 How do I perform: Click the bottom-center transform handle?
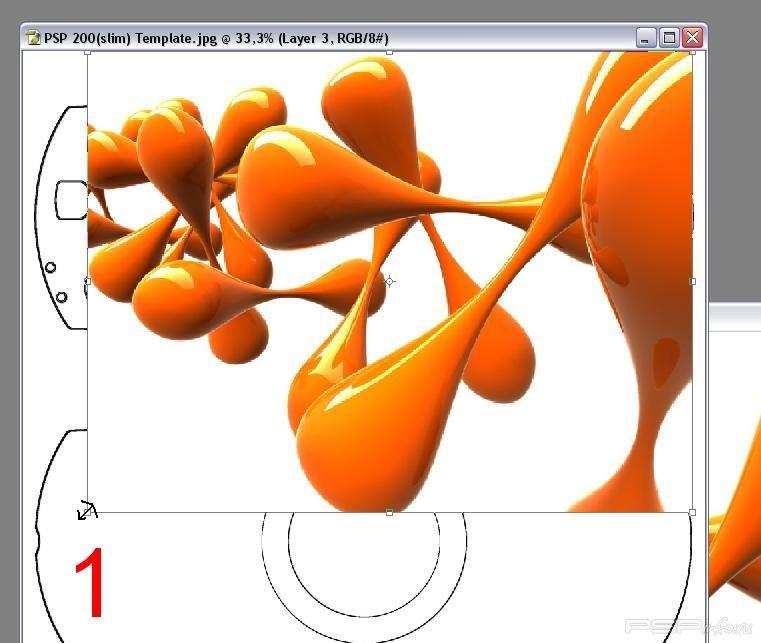[389, 512]
